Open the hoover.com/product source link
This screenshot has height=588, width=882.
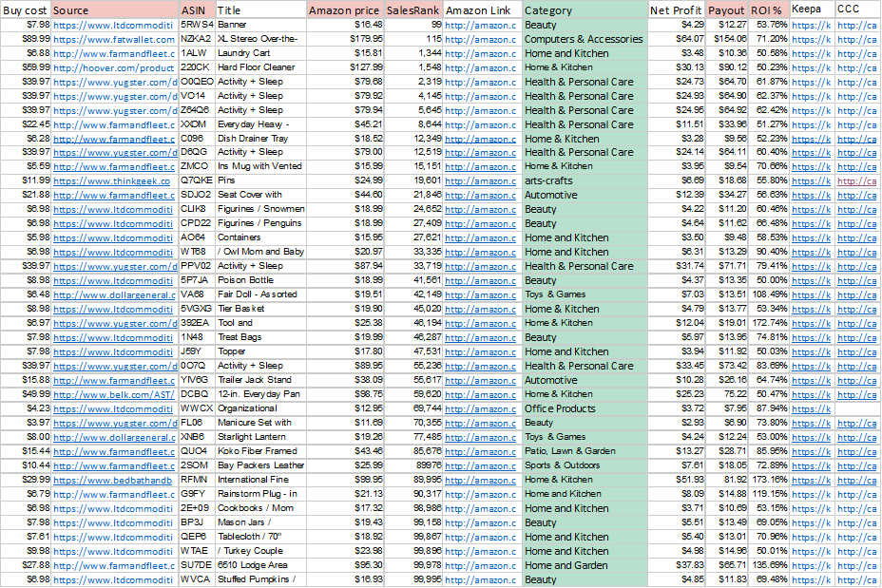[114, 67]
